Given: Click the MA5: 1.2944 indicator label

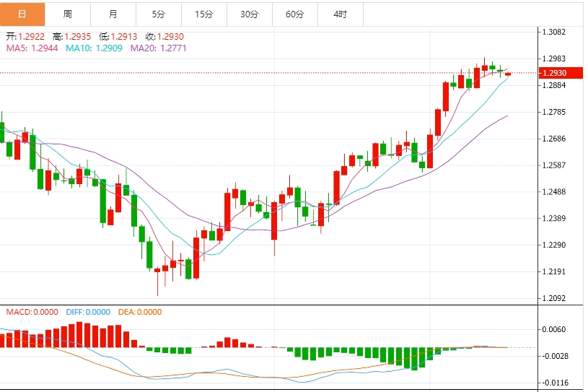Looking at the screenshot, I should pos(32,48).
